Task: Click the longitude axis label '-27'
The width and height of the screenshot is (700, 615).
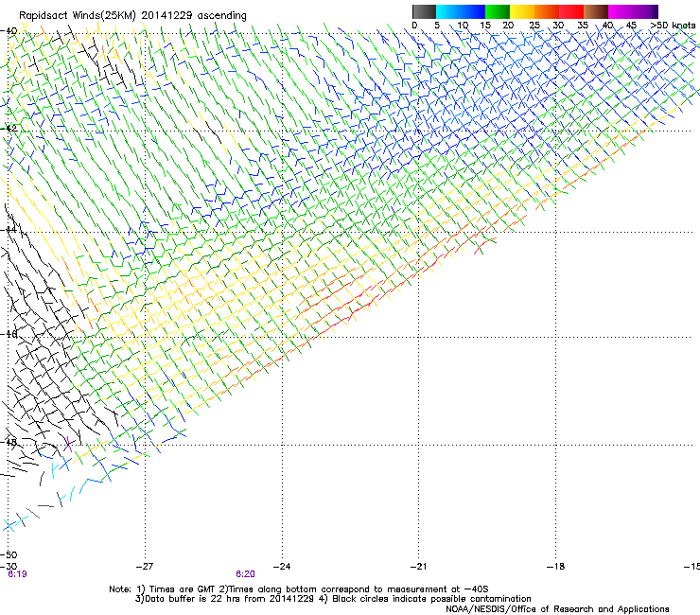Action: pos(145,567)
